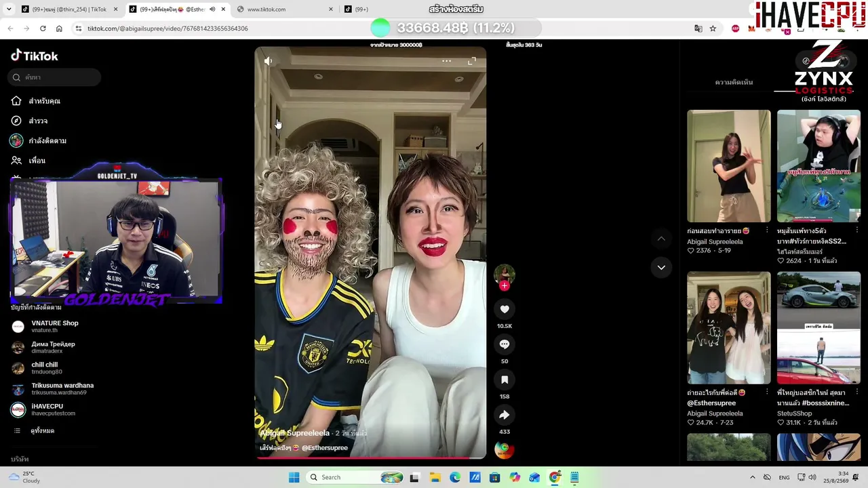Open the Windows Start menu

pos(294,477)
